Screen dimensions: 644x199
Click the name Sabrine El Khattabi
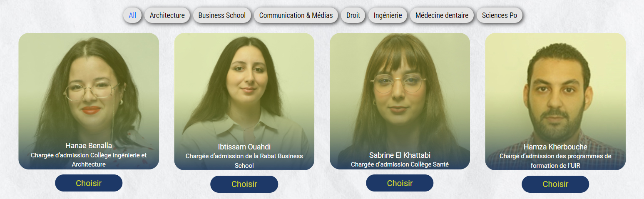400,155
